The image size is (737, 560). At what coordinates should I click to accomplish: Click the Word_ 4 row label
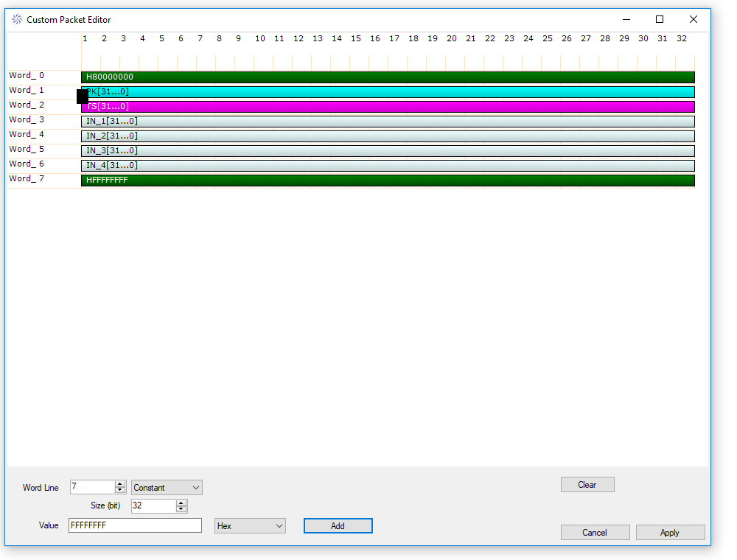tap(27, 134)
